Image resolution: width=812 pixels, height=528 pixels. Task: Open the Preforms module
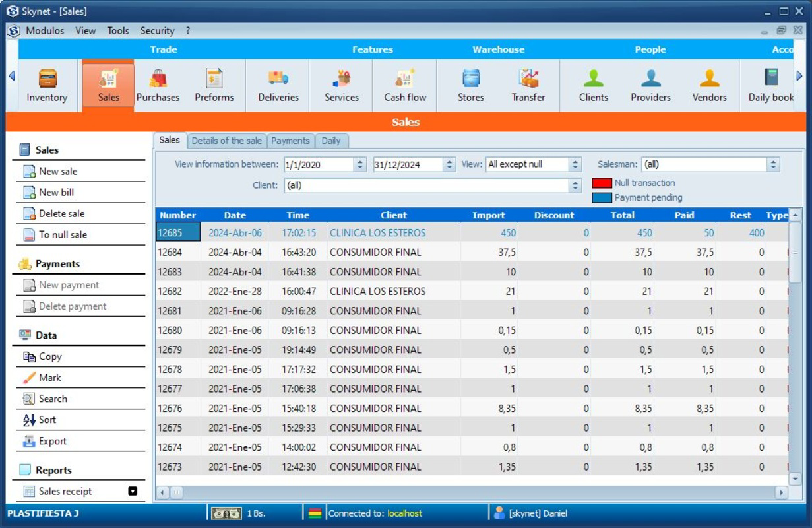(214, 85)
